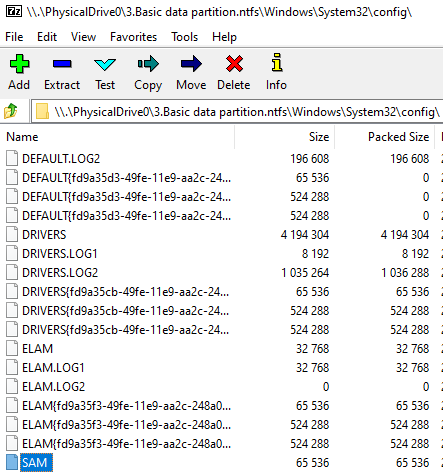Click the file icon beside SAM
Screen dimensions: 443x473
coord(12,462)
